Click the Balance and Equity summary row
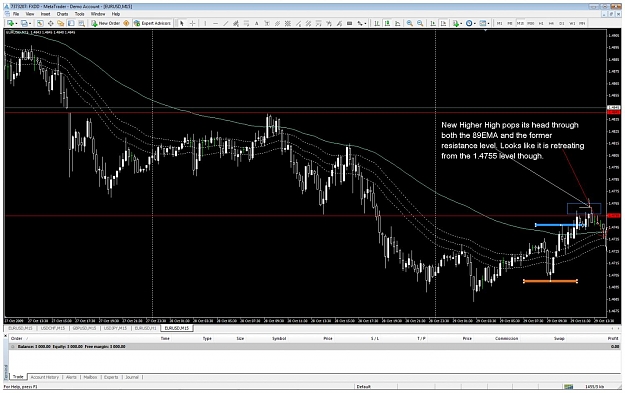625x393 pixels. [315, 346]
